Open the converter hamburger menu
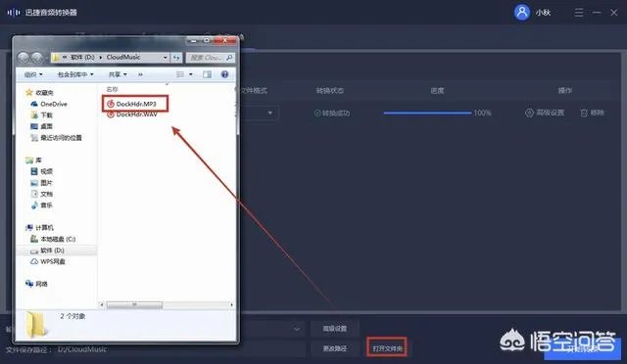627x364 pixels. point(579,13)
